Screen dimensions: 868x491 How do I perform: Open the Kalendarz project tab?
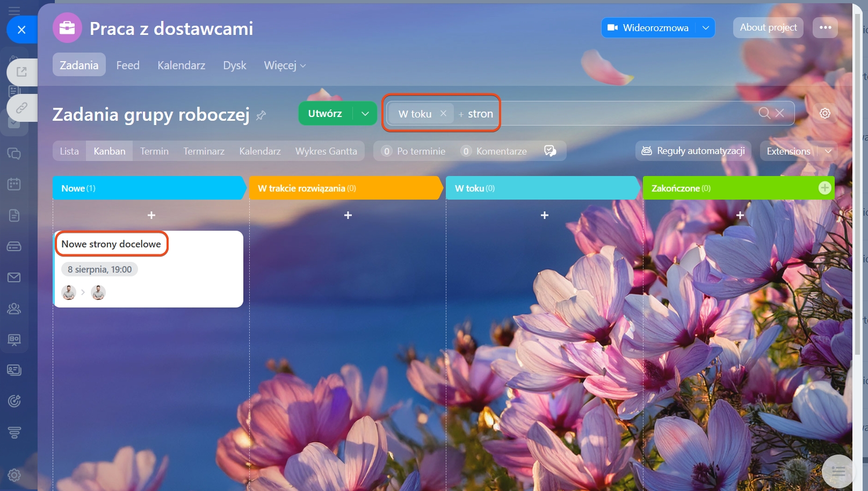[x=181, y=65]
